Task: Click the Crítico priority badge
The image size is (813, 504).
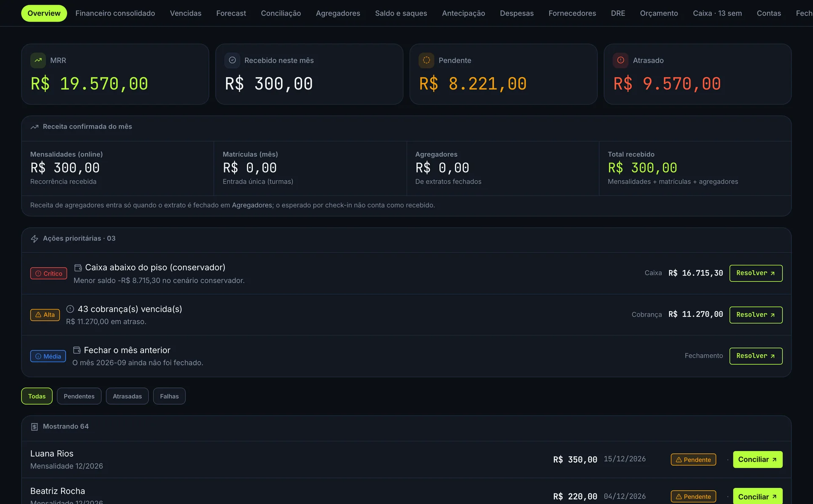Action: (49, 273)
